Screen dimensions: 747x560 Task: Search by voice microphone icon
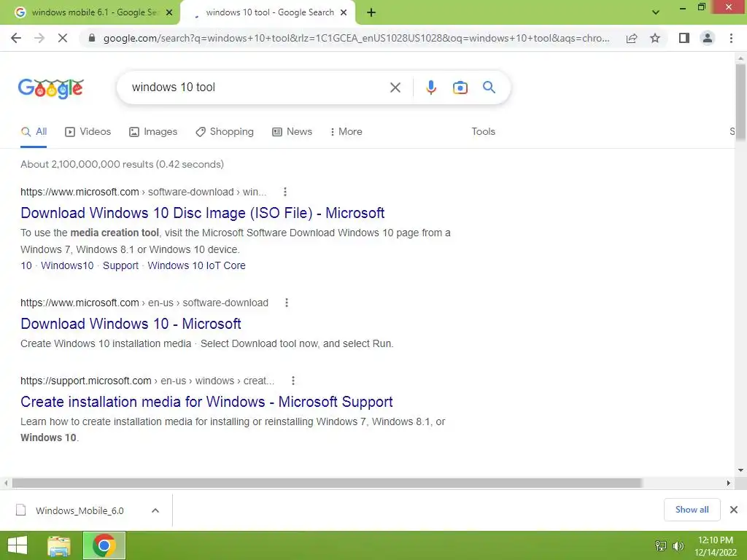tap(430, 87)
